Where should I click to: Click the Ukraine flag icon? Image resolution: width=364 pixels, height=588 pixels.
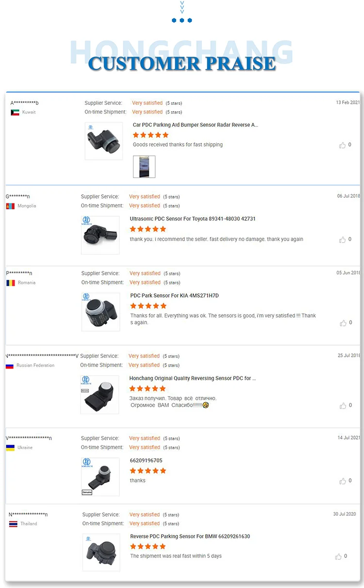coord(10,448)
